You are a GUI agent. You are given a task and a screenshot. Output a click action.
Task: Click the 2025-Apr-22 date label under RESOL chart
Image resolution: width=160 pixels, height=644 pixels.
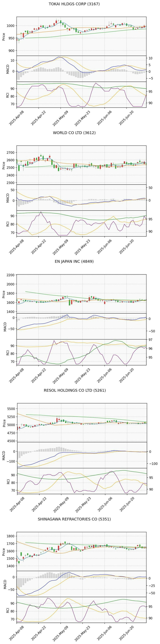[39, 504]
